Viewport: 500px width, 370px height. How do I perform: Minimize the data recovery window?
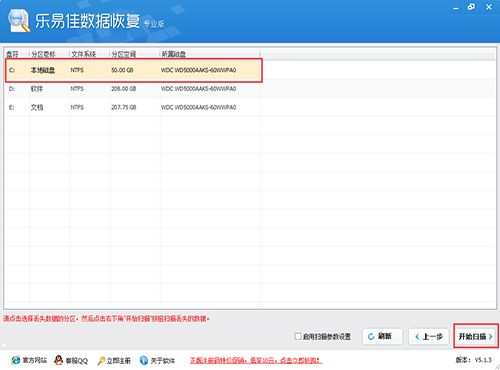coord(456,7)
